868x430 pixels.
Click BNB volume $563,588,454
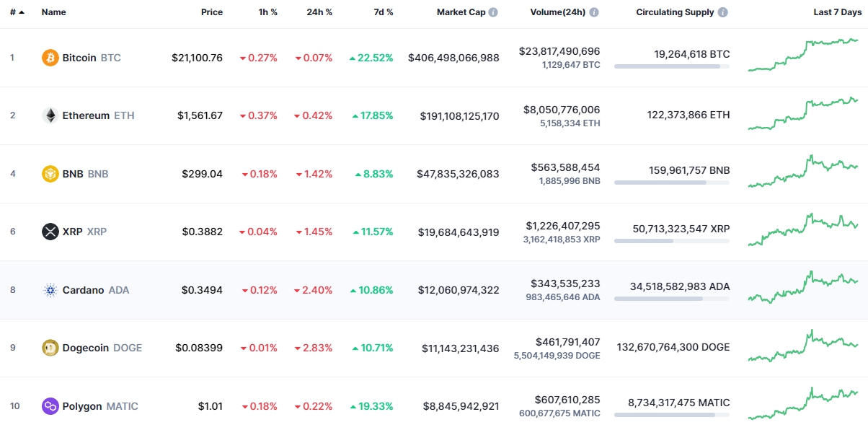pos(566,167)
